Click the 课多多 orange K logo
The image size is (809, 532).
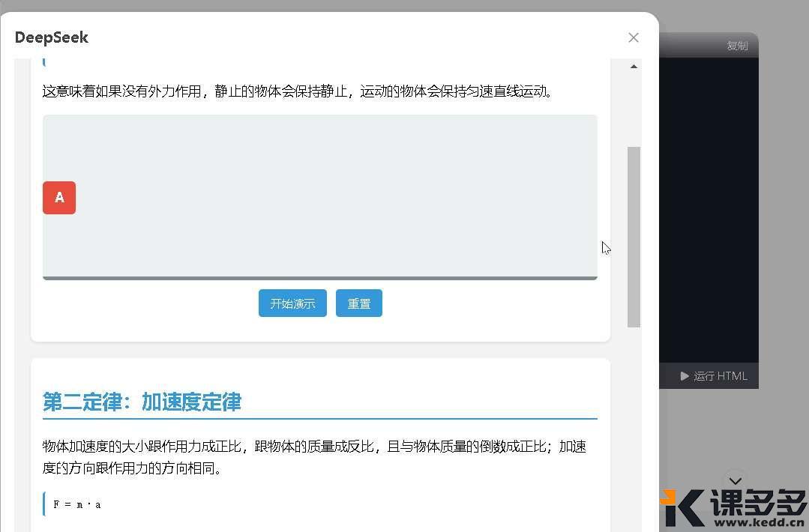click(682, 508)
